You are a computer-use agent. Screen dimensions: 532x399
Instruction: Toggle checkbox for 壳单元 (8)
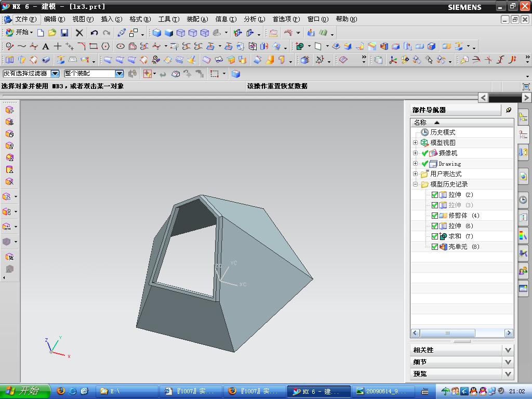click(x=435, y=247)
